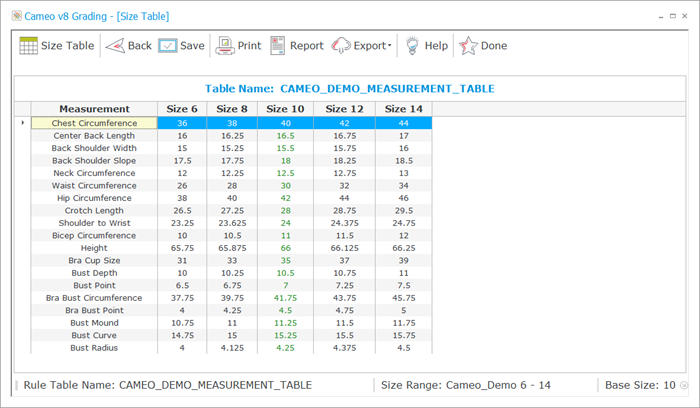Click the Size 10 column header
Screen dimensions: 700x408
point(285,109)
